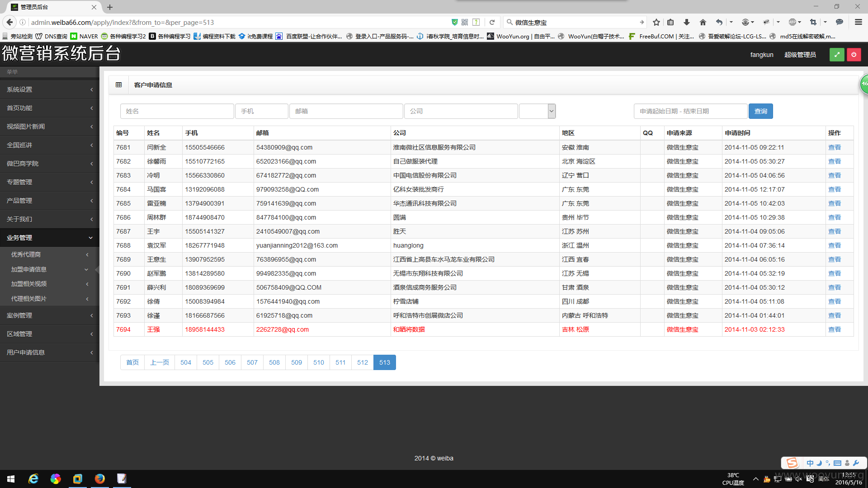Screen dimensions: 868x488
Task: Click the 邮箱 email search field
Action: click(x=346, y=111)
